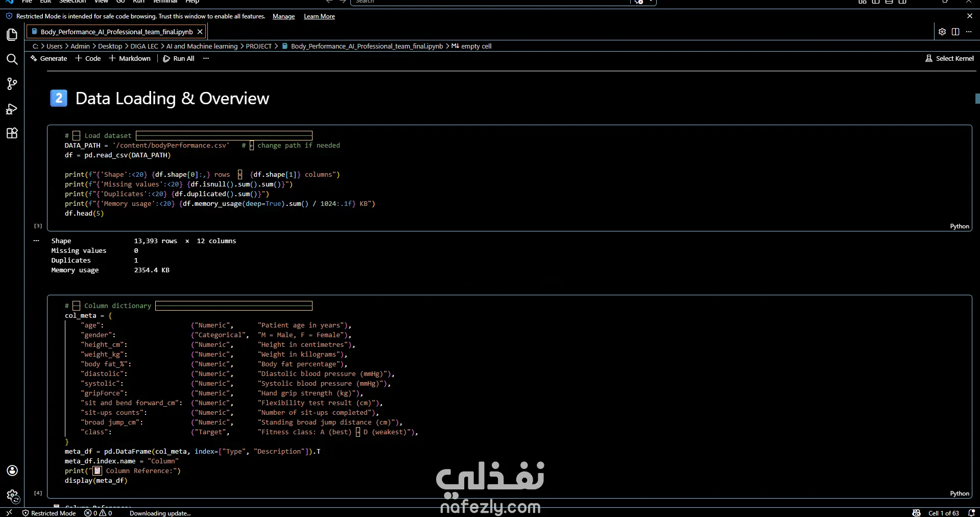Click execution count [3] label
Screen dimensions: 980x517
(38, 226)
